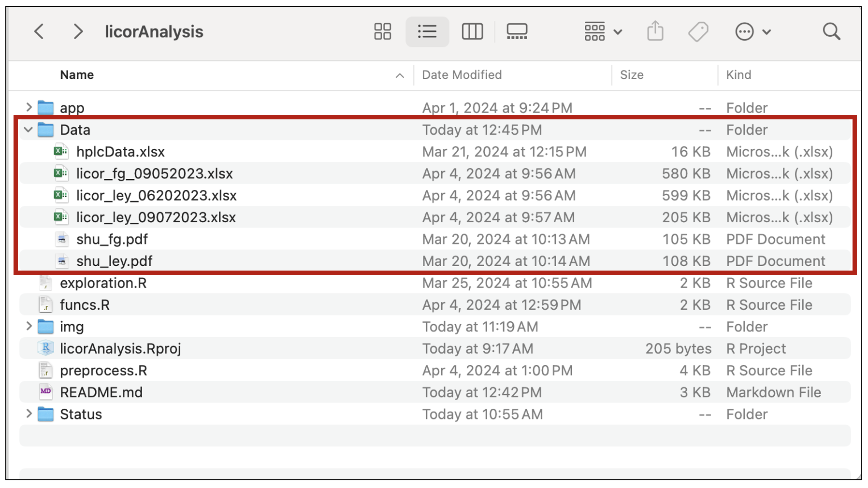The image size is (868, 488).
Task: Click the Tags toolbar icon
Action: click(x=698, y=32)
